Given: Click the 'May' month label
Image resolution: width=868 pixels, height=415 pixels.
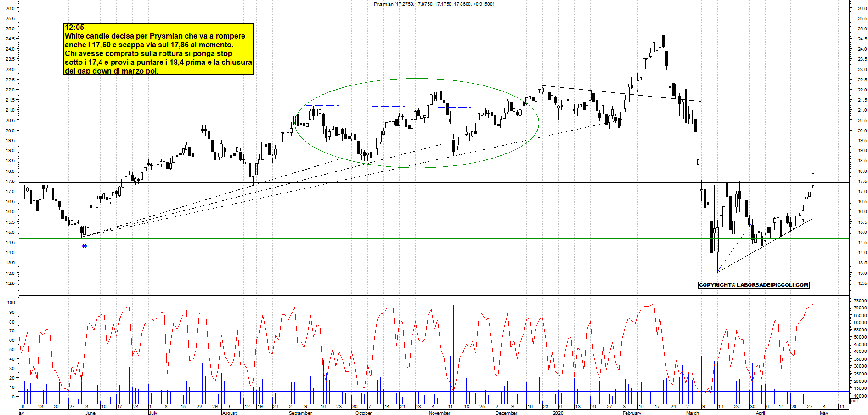Looking at the screenshot, I should point(824,413).
